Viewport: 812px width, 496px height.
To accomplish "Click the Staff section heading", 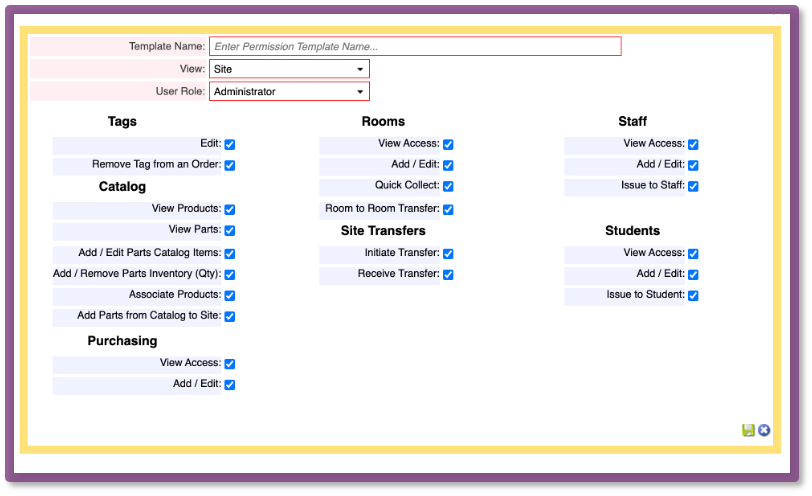I will 632,121.
